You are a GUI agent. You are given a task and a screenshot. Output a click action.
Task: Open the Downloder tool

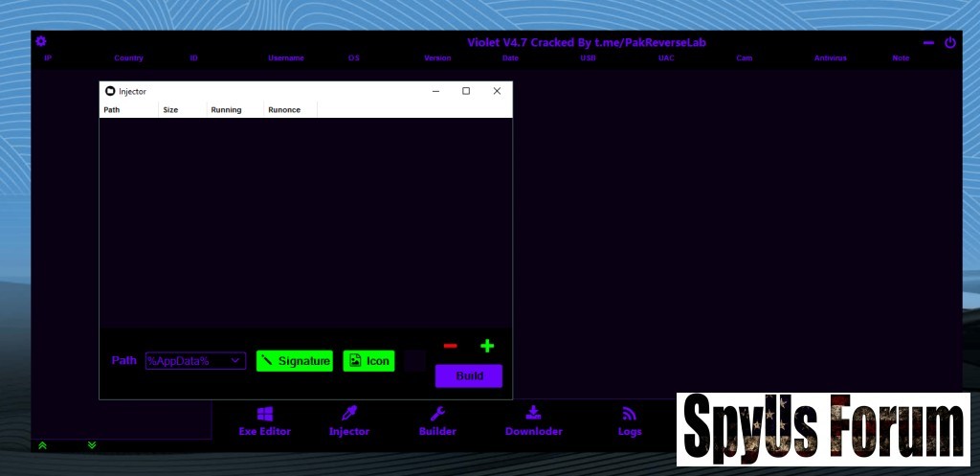[533, 414]
